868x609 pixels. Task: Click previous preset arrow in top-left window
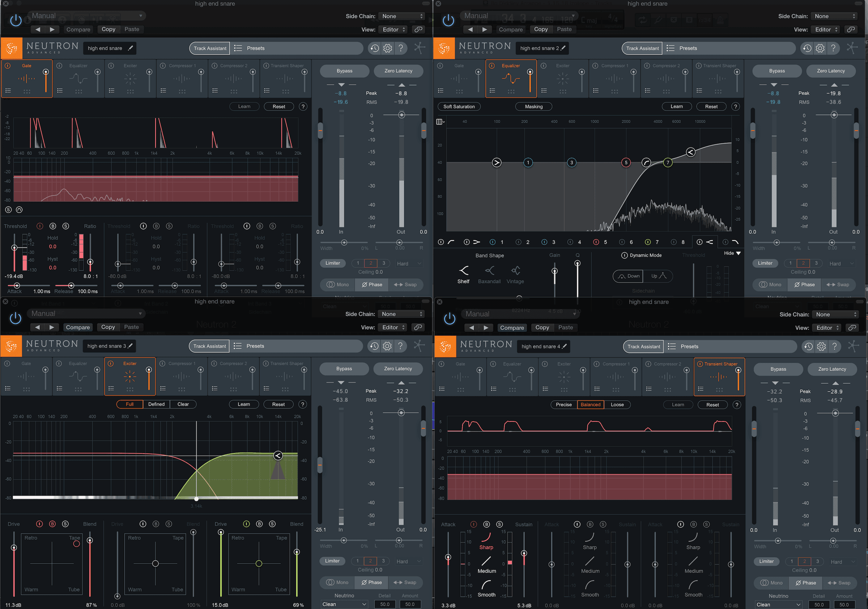click(x=37, y=30)
